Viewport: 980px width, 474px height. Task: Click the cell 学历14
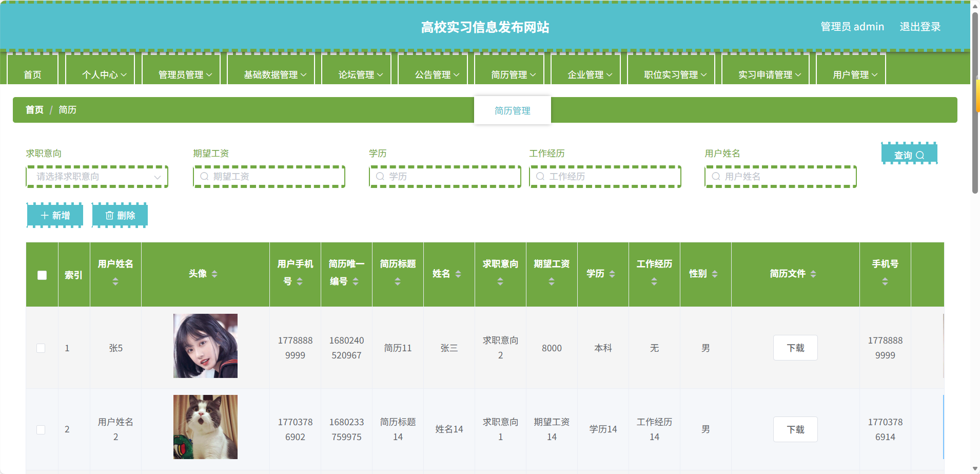[603, 429]
